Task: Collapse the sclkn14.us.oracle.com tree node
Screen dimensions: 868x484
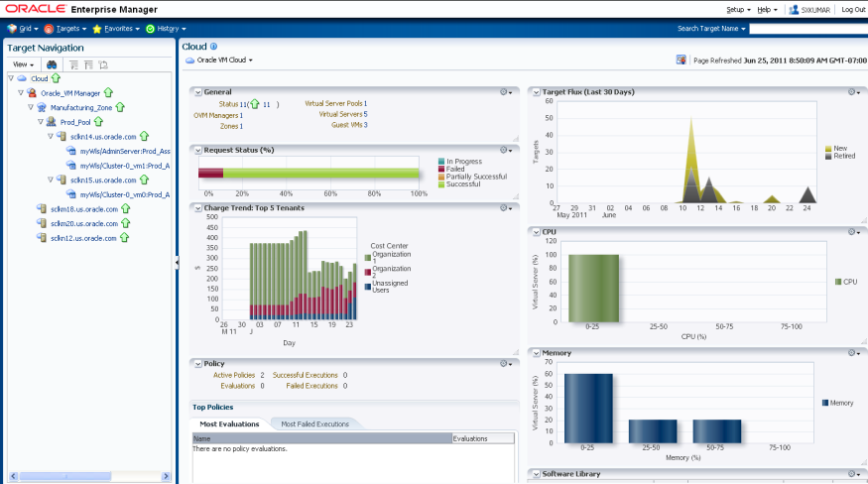Action: pyautogui.click(x=51, y=136)
